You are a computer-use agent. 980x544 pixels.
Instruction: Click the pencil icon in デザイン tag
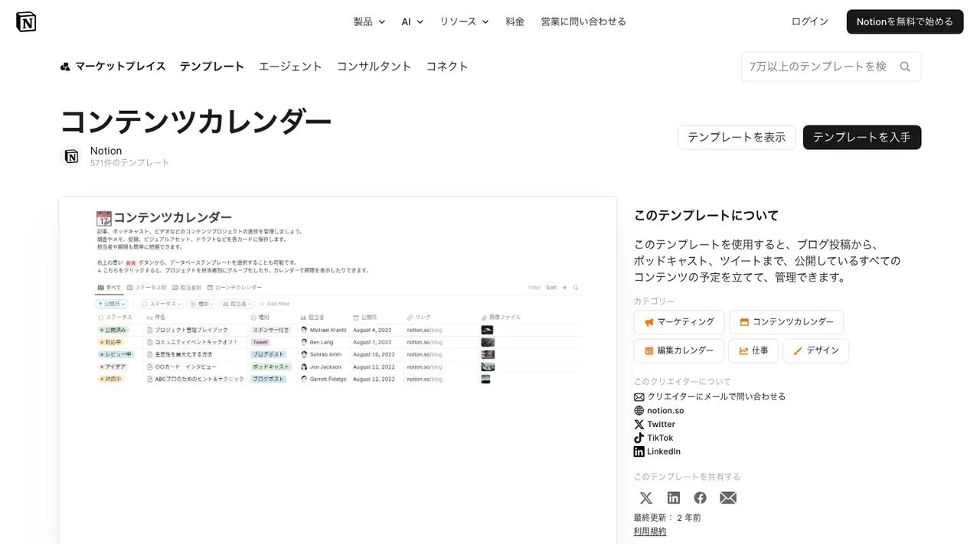point(798,350)
